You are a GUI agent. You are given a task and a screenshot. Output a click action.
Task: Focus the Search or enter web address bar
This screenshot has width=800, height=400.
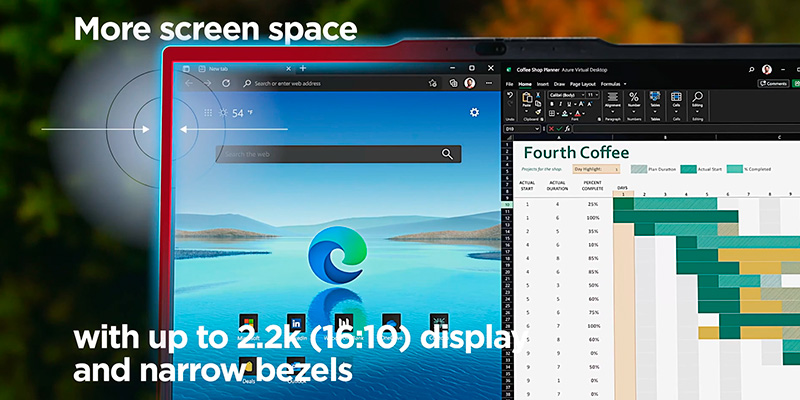(x=340, y=83)
